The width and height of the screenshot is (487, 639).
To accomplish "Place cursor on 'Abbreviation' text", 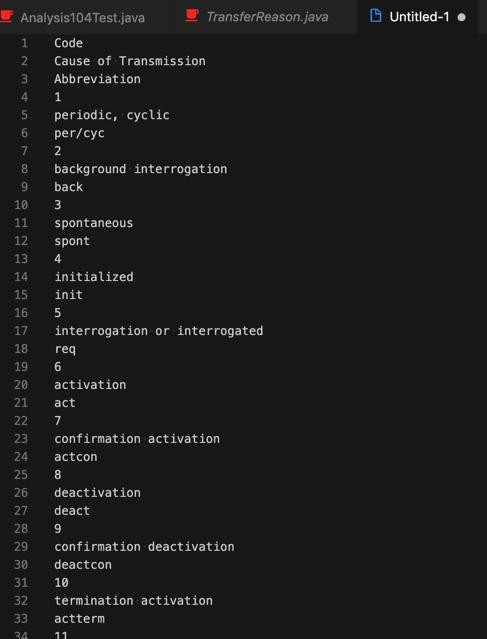I will pyautogui.click(x=97, y=79).
